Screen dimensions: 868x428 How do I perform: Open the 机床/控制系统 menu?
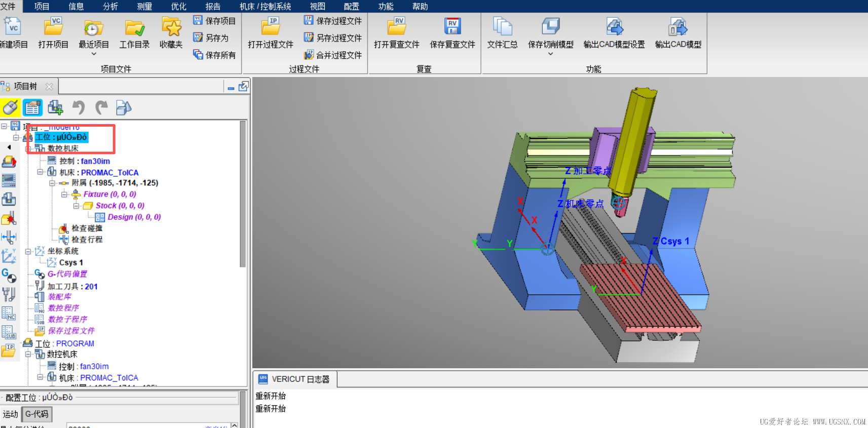click(265, 7)
